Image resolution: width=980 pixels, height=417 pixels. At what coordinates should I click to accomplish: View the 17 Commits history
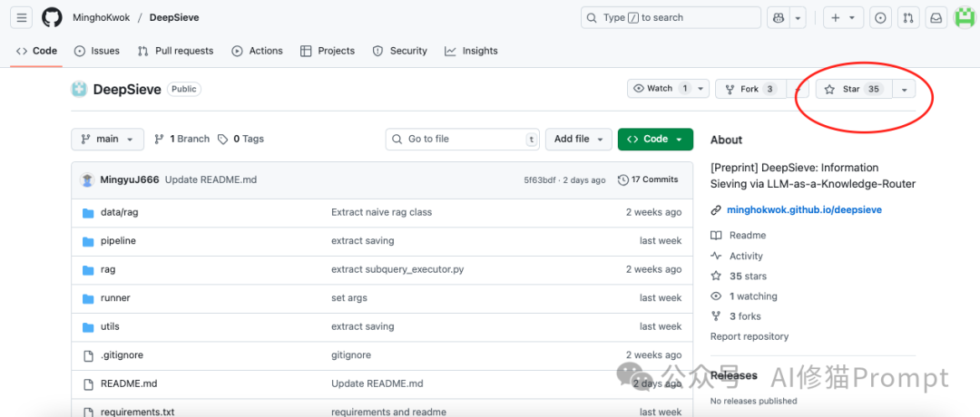[648, 179]
